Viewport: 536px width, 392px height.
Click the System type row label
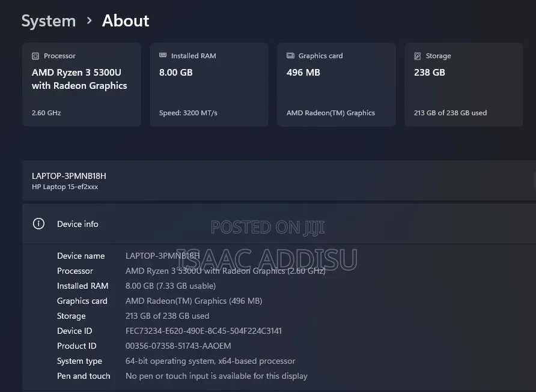pyautogui.click(x=79, y=361)
